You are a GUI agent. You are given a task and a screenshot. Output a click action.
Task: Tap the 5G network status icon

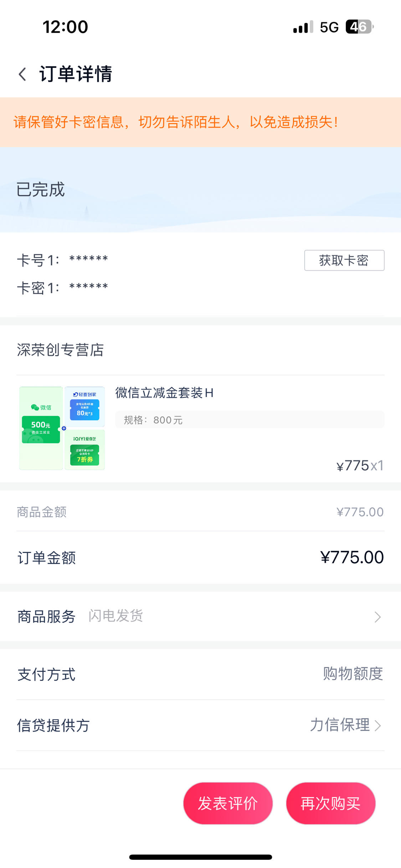point(329,27)
